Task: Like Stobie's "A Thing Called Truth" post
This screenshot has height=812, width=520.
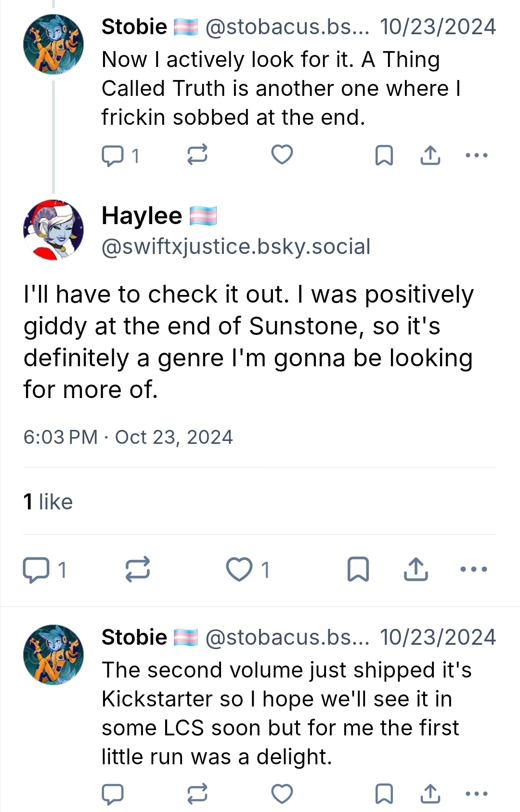Action: coord(282,155)
